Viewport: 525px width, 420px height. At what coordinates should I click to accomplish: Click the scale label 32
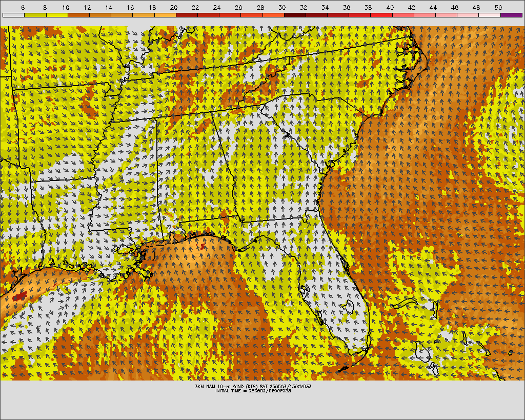(x=304, y=7)
